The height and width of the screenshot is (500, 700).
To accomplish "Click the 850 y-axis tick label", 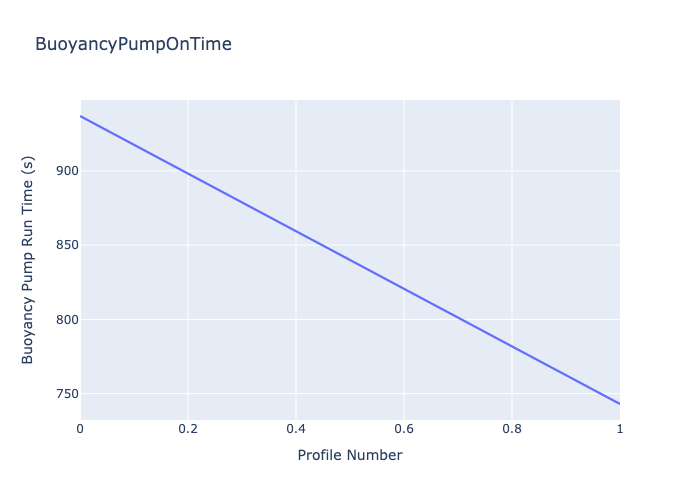I will coord(67,245).
